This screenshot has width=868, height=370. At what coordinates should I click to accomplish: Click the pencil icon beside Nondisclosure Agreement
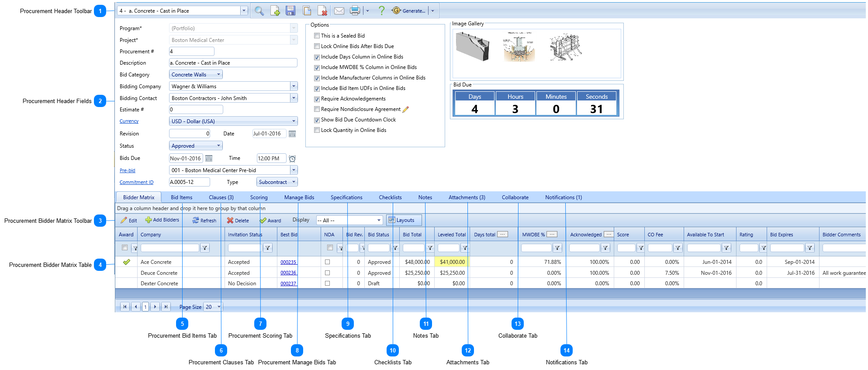(x=405, y=109)
